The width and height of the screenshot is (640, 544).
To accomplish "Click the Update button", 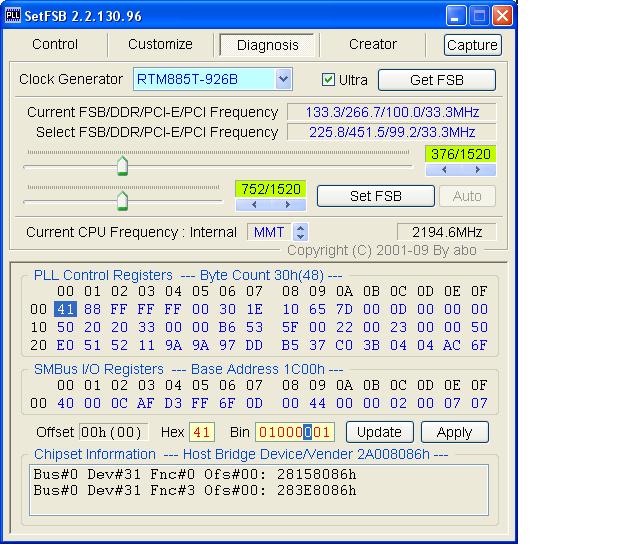I will tap(380, 432).
